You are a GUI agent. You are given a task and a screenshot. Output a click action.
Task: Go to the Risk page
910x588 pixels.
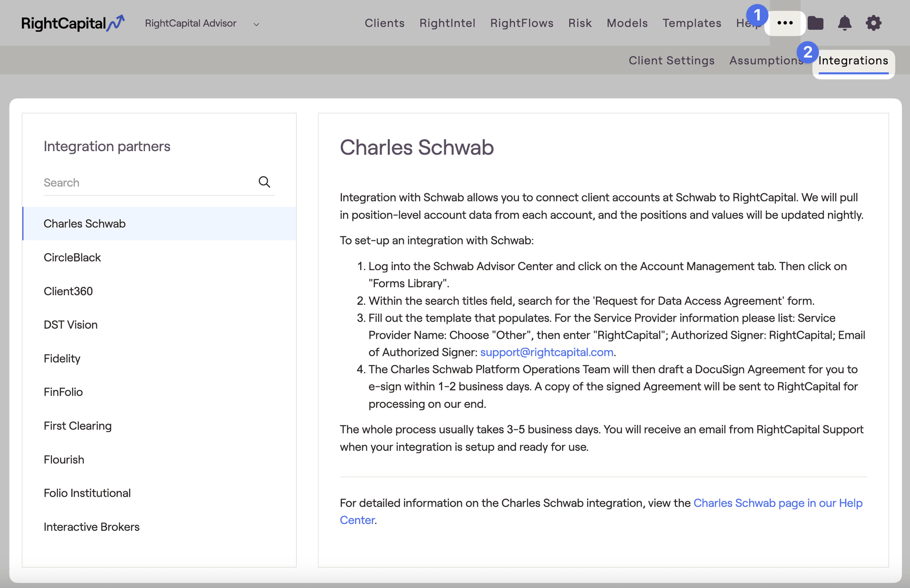[x=580, y=23]
